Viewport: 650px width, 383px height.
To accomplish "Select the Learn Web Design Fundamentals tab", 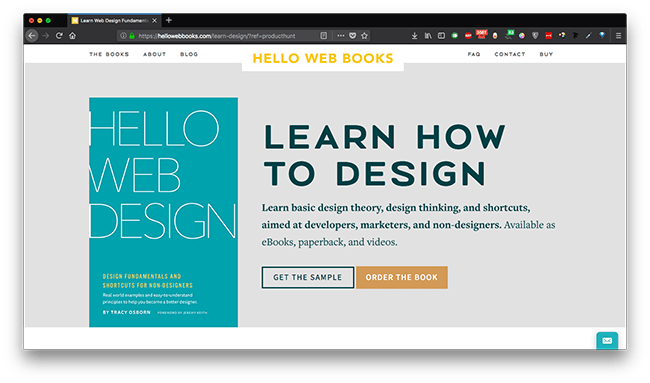I will coord(114,20).
